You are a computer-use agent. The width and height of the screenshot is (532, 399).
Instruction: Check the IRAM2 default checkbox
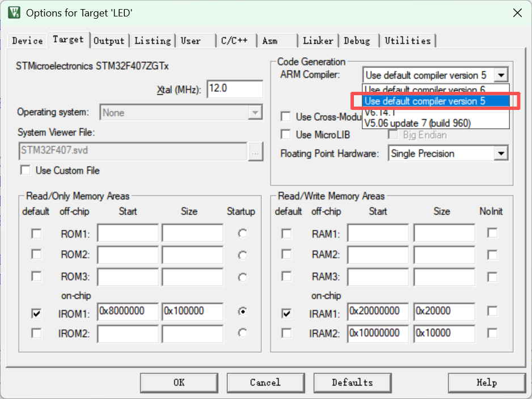coord(286,333)
